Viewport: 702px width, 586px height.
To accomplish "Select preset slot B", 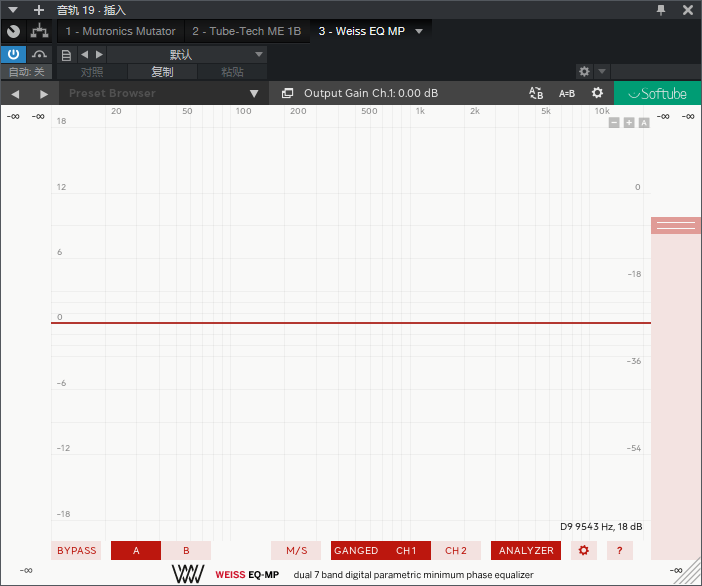I will coord(186,551).
